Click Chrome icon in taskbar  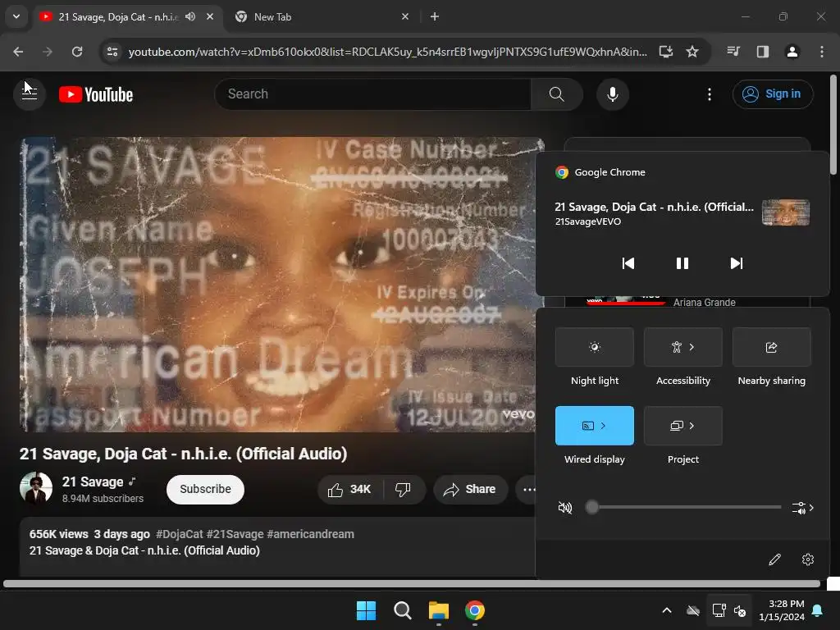pos(475,610)
